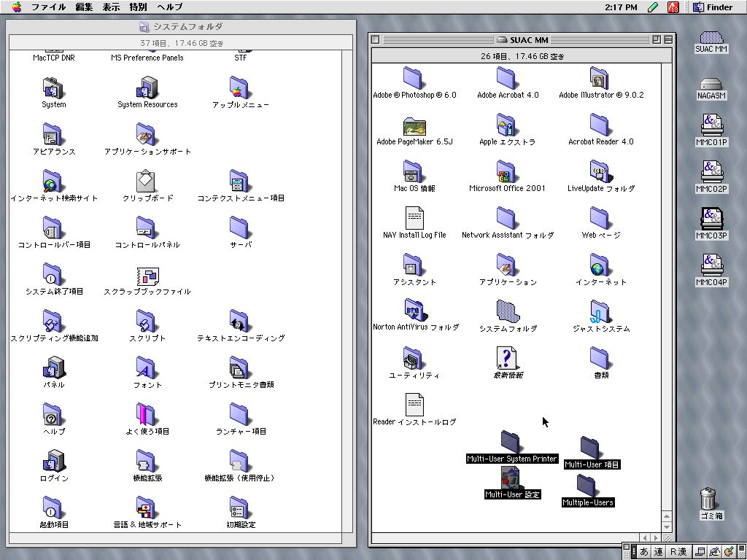The height and width of the screenshot is (560, 747).
Task: Open the Apple menu
Action: click(x=18, y=7)
